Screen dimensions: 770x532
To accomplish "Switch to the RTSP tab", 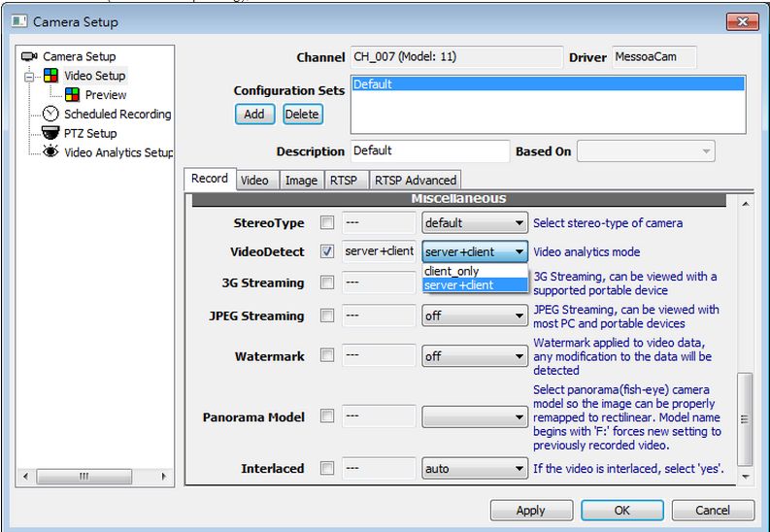I will point(347,181).
